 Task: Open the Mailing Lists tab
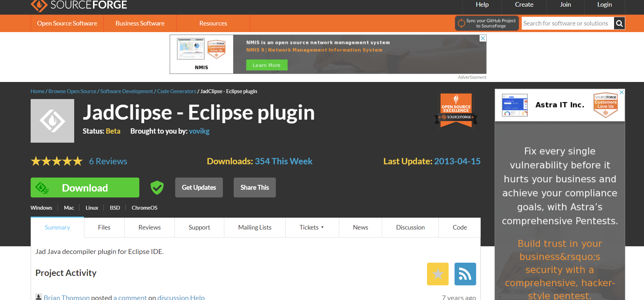point(255,227)
